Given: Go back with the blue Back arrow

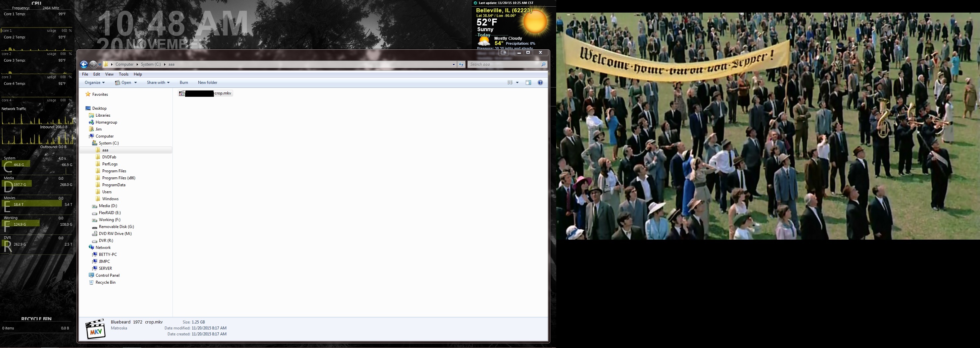Looking at the screenshot, I should 84,64.
